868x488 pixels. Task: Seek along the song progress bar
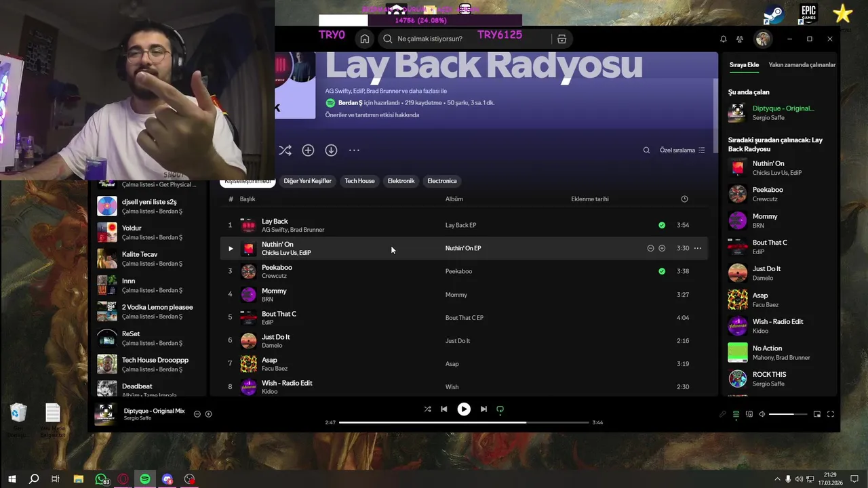point(464,422)
